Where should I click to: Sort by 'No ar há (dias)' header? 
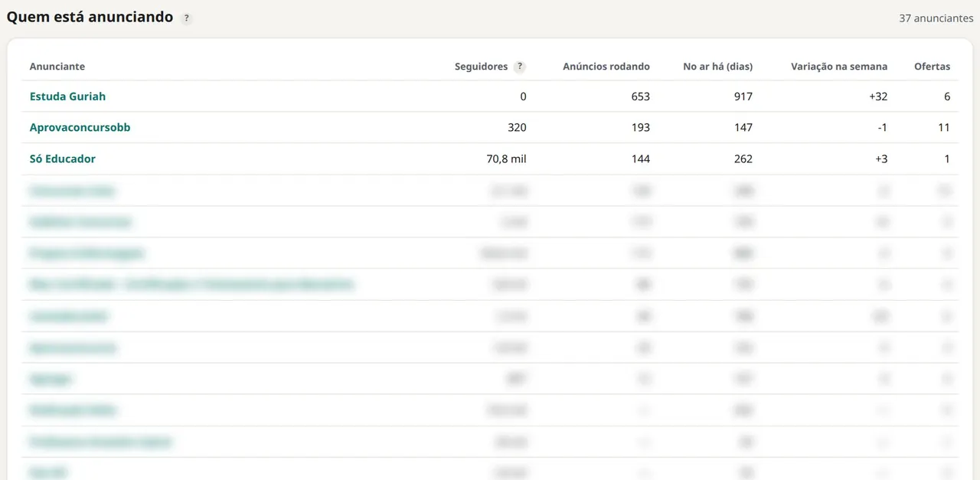pyautogui.click(x=717, y=67)
